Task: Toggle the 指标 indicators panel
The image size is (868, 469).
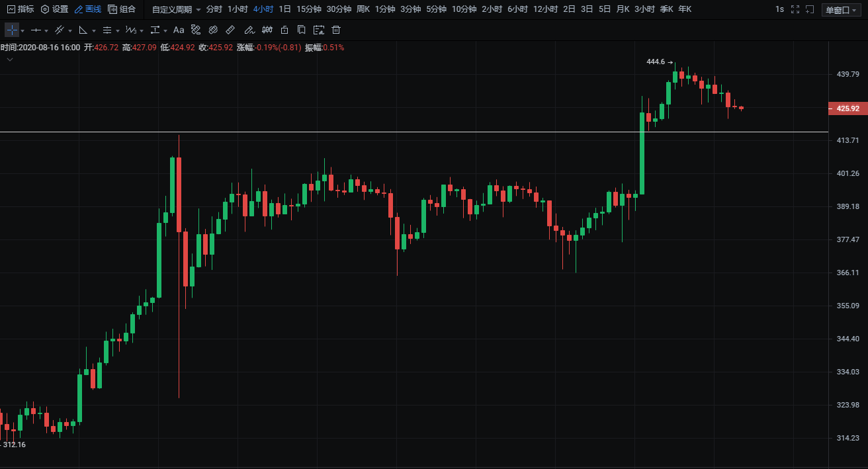Action: (x=20, y=9)
